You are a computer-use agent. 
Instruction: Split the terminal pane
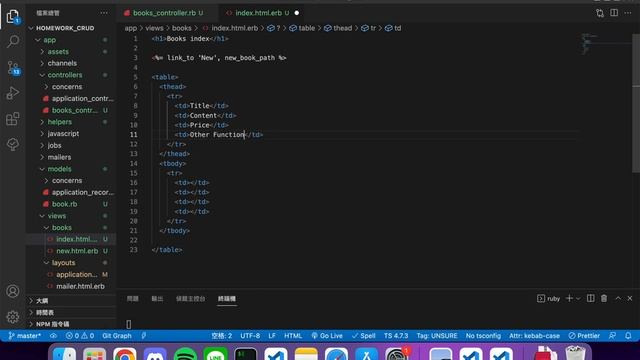pos(591,298)
